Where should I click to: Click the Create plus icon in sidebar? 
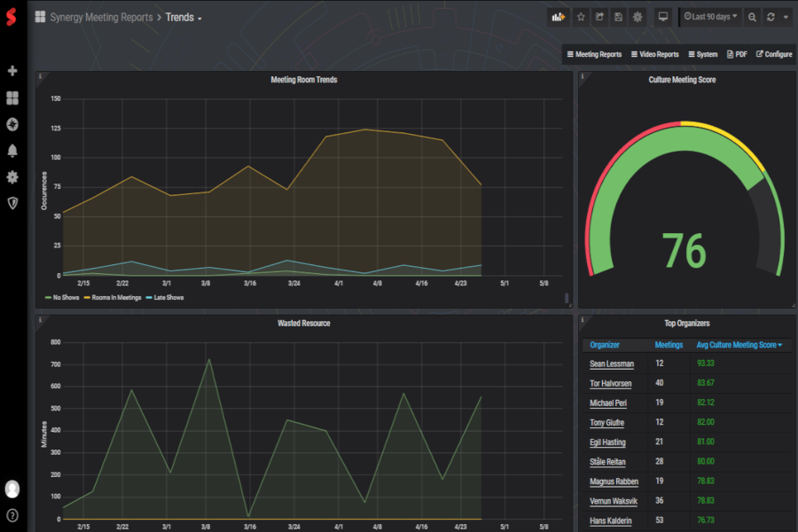click(x=12, y=71)
